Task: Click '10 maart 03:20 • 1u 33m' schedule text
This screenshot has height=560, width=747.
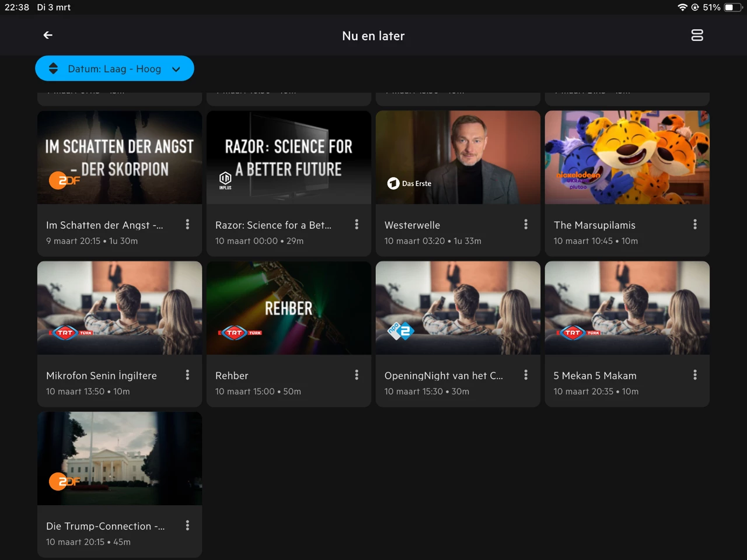Action: click(433, 241)
